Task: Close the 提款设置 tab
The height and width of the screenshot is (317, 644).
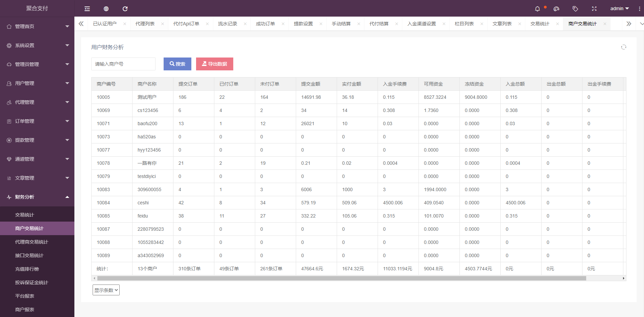Action: 321,24
